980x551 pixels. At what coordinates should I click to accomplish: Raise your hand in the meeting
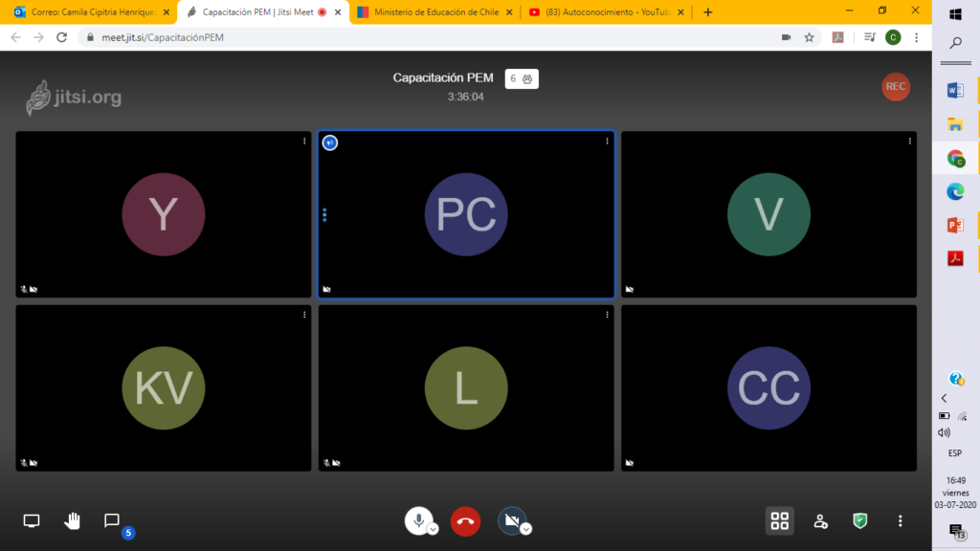[72, 520]
